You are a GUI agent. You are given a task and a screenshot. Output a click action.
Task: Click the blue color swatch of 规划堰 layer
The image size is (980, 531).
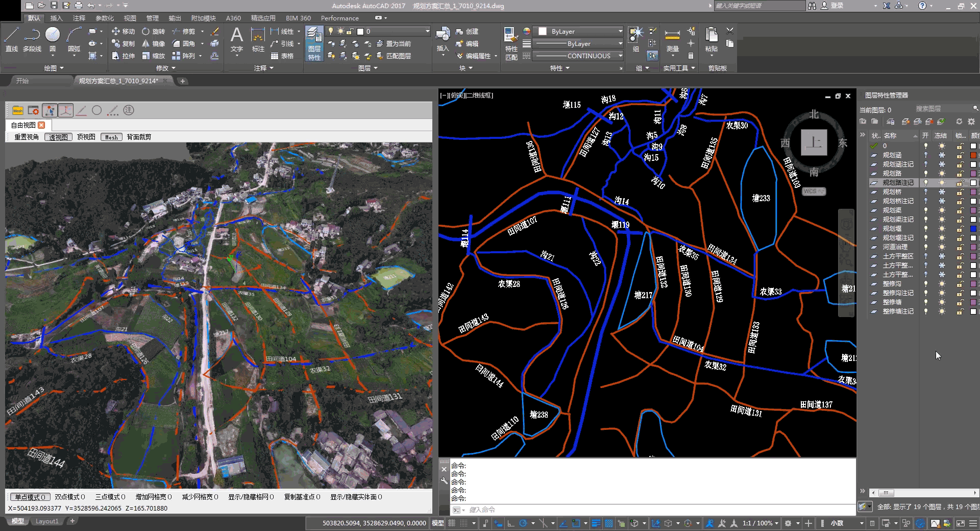point(973,229)
